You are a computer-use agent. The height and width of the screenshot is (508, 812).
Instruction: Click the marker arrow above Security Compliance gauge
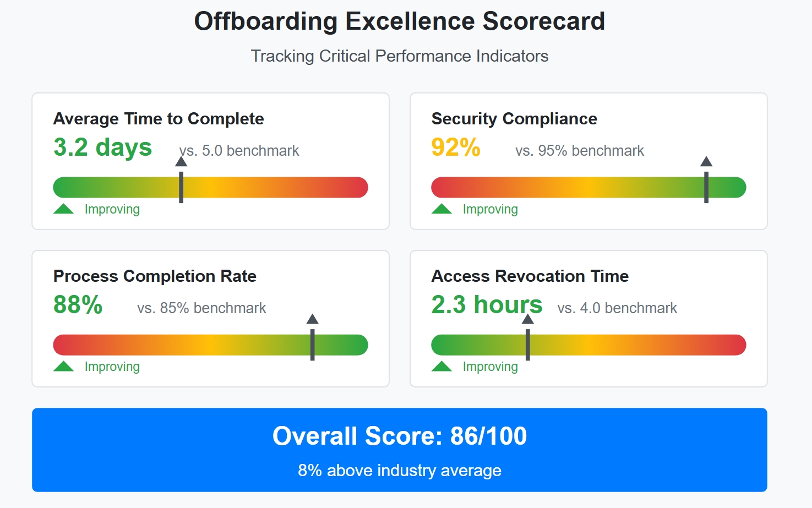click(706, 162)
